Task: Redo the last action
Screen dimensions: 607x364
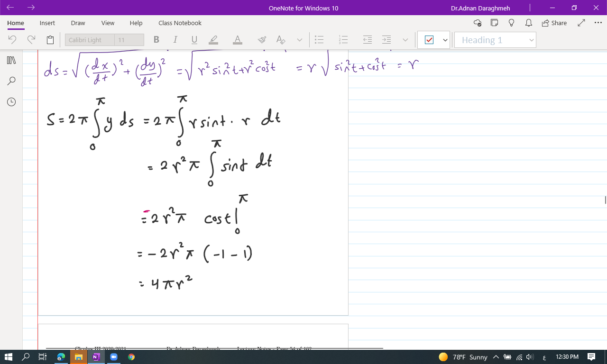Action: [31, 40]
